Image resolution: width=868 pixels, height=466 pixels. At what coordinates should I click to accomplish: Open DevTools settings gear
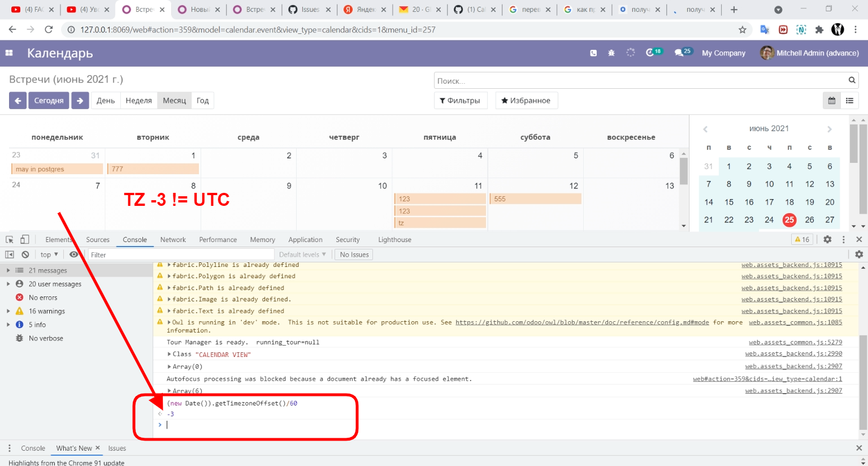(x=827, y=239)
